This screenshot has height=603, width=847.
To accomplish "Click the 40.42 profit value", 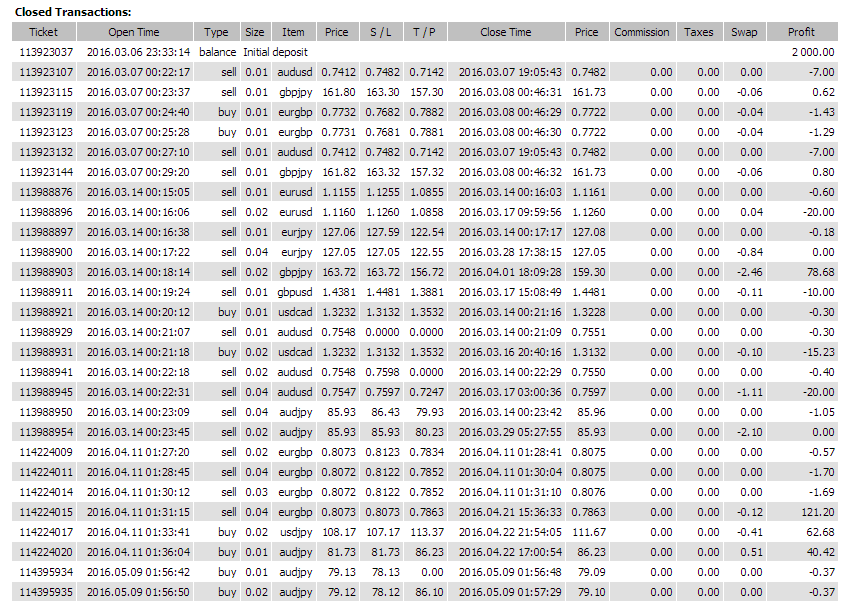I will pos(821,552).
